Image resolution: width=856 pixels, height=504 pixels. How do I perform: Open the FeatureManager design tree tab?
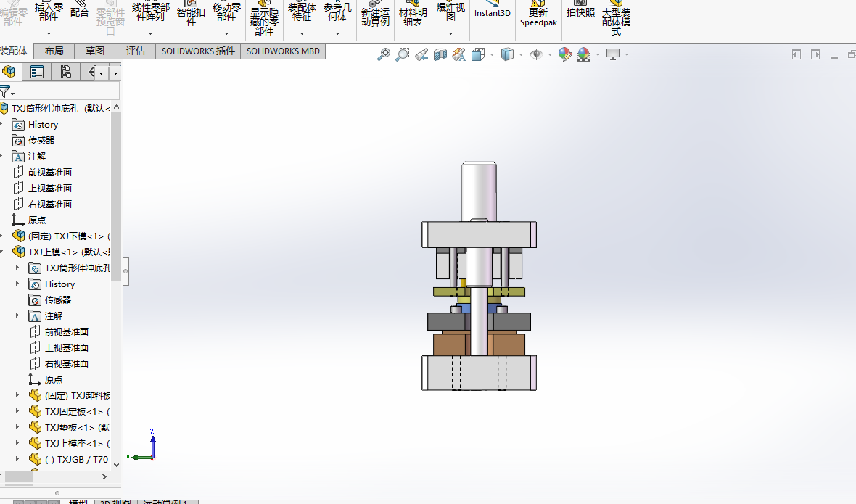[9, 72]
